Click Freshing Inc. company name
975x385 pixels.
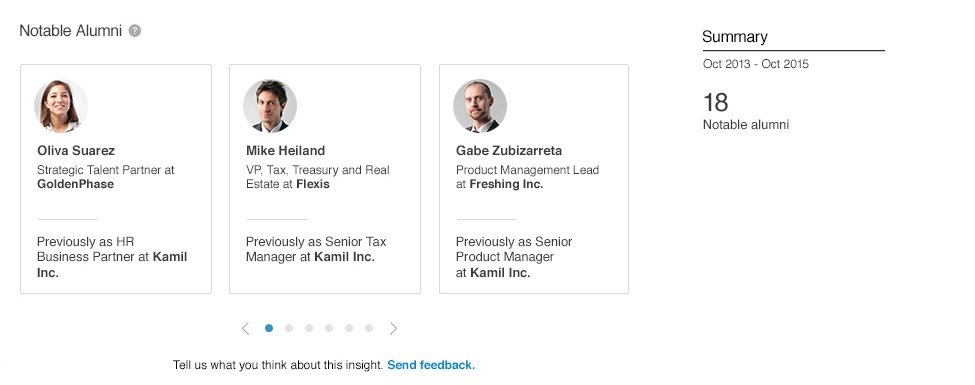click(506, 184)
